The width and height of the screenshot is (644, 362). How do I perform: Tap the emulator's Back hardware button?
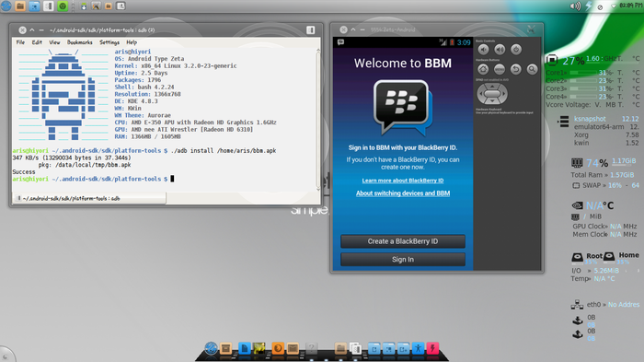click(516, 69)
